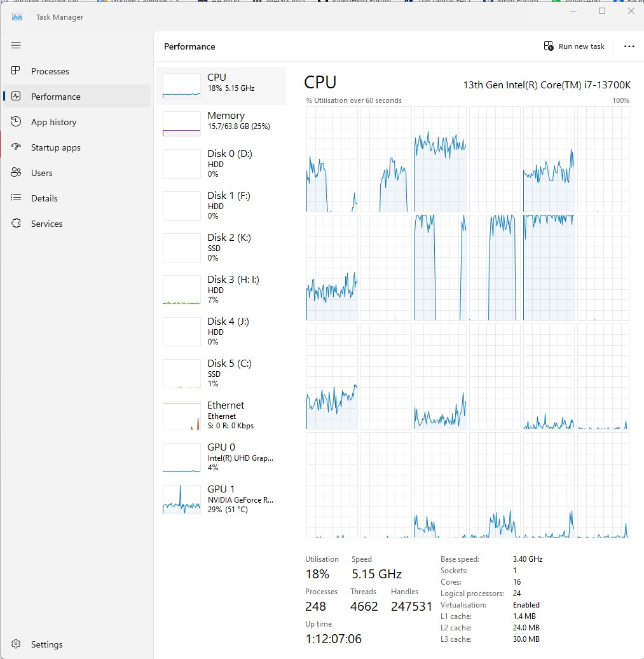Click the first logical processor graph
The height and width of the screenshot is (659, 644).
[x=332, y=159]
